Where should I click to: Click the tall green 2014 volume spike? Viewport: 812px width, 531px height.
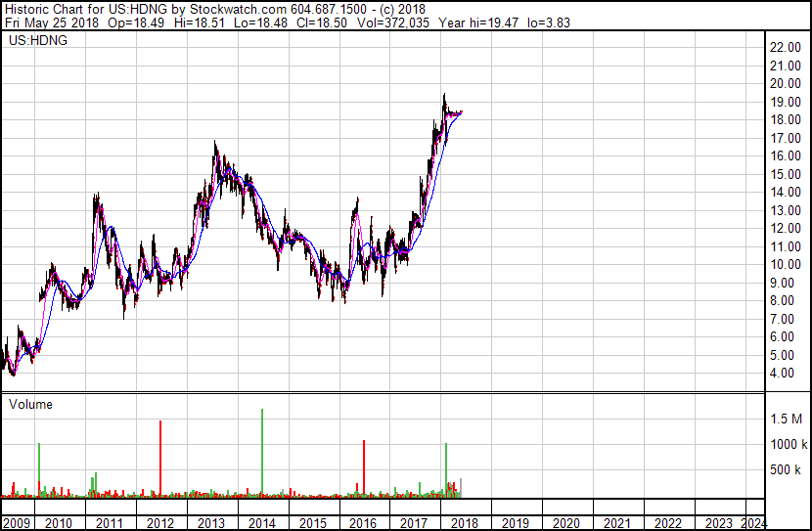point(262,453)
